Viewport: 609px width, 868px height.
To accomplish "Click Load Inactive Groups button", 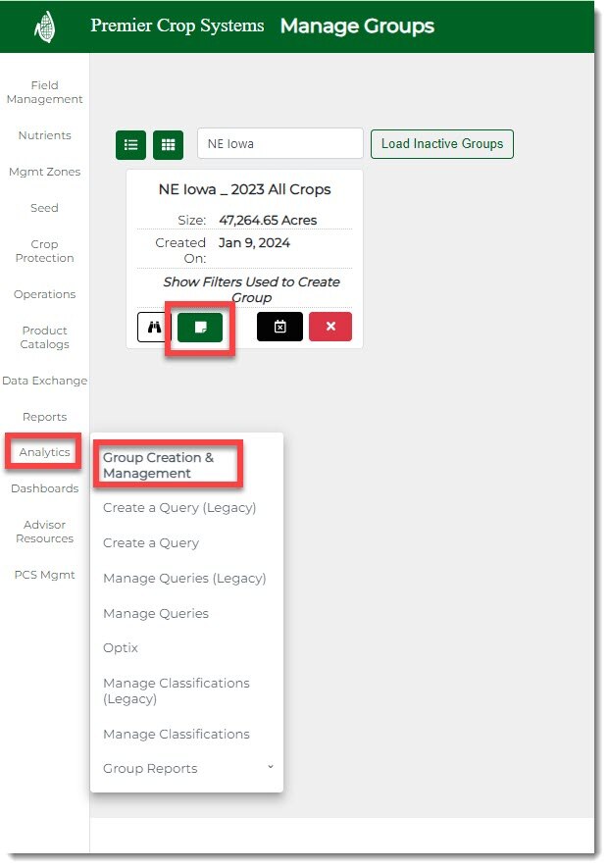I will 441,144.
